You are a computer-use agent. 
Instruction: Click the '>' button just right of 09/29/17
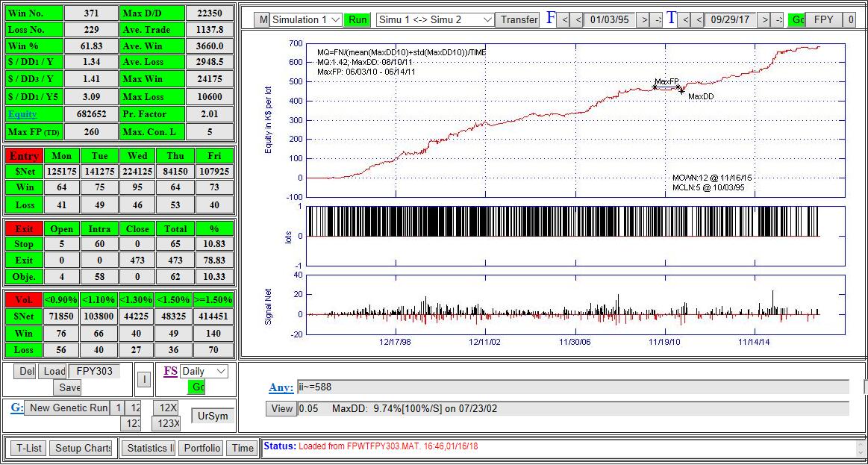coord(764,20)
